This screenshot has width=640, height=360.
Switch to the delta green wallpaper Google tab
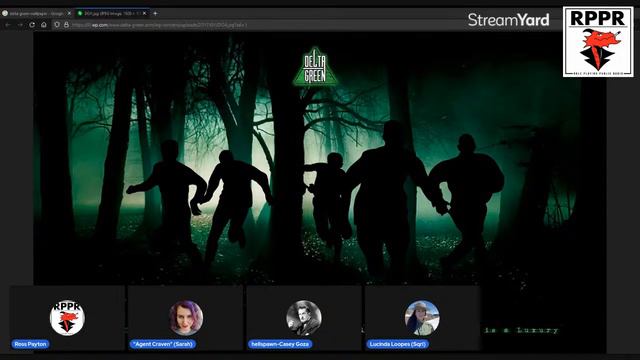(36, 13)
